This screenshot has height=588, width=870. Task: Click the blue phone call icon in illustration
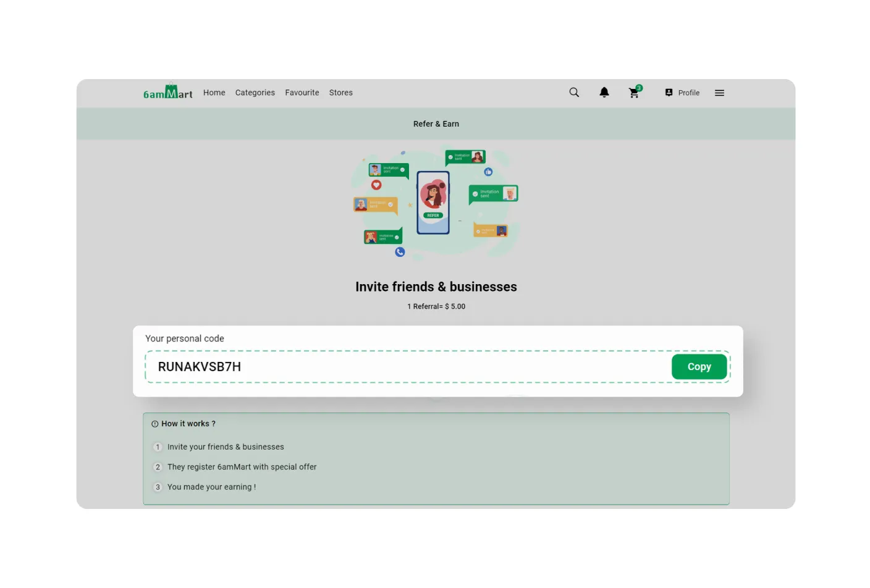click(400, 252)
